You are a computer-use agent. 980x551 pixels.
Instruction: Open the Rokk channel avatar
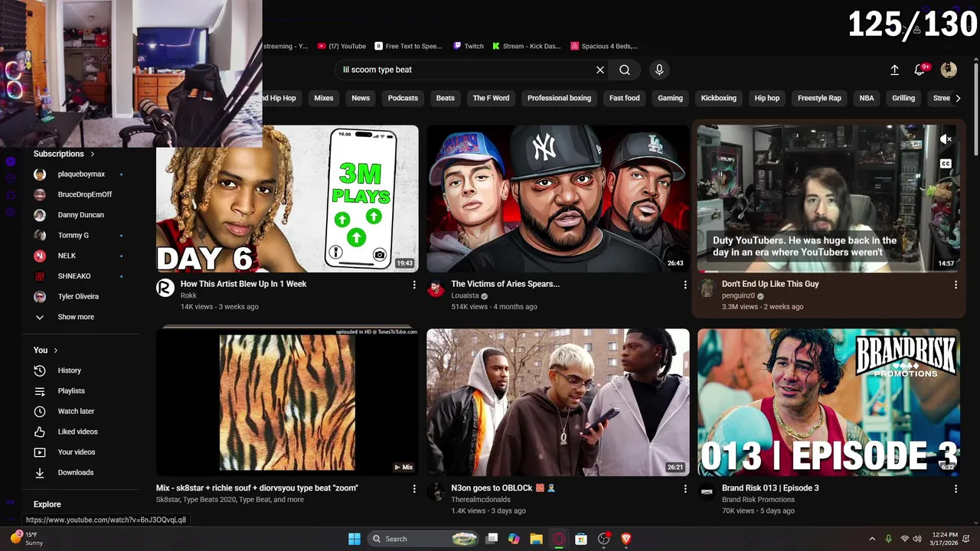pyautogui.click(x=165, y=288)
